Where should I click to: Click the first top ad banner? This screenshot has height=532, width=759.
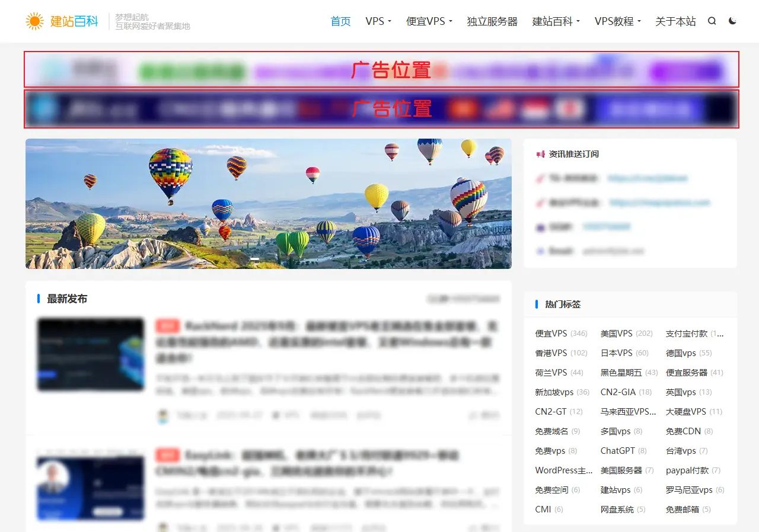(381, 70)
